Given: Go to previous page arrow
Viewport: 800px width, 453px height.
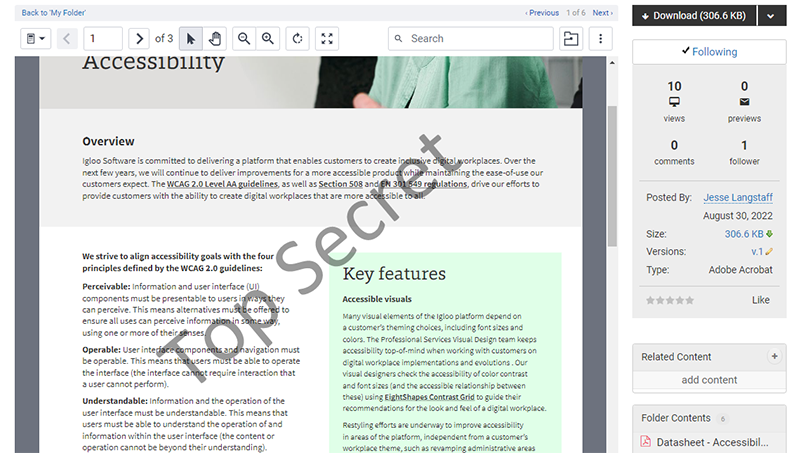Looking at the screenshot, I should click(66, 39).
